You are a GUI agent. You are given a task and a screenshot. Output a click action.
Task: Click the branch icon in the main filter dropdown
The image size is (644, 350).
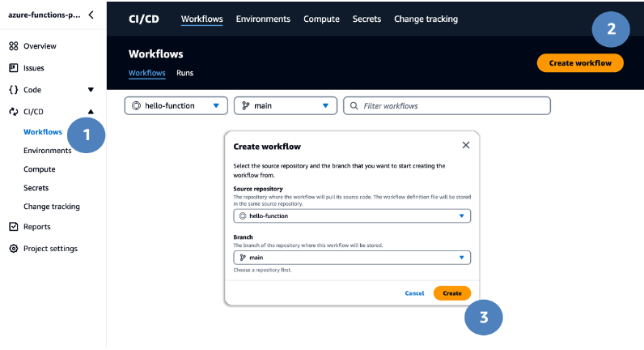tap(246, 105)
